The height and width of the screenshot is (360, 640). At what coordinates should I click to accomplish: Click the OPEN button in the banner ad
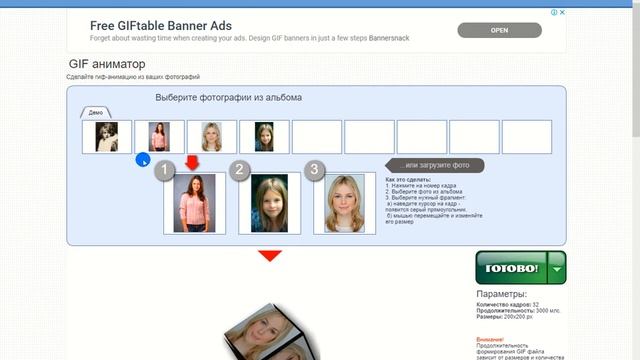click(x=499, y=30)
